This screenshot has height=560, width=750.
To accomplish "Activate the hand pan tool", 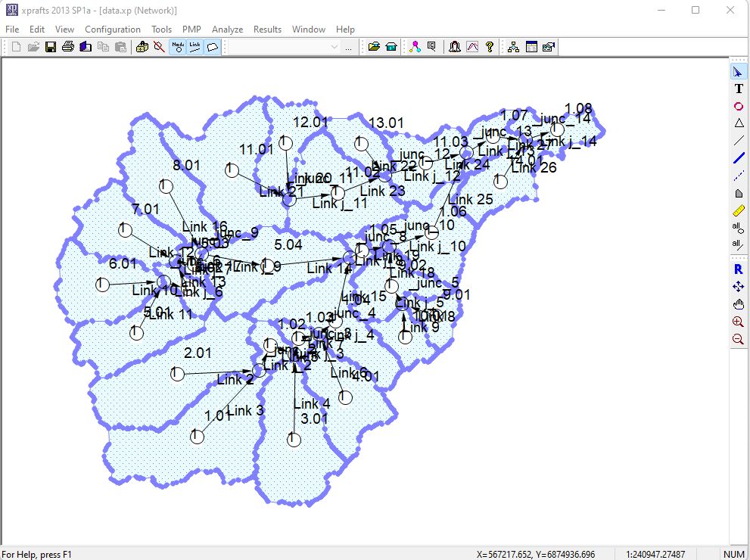I will [739, 304].
